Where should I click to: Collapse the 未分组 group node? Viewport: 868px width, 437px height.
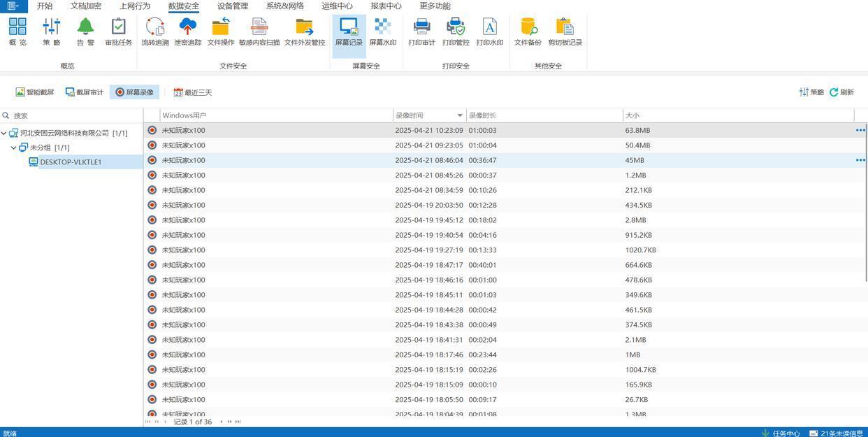point(13,148)
